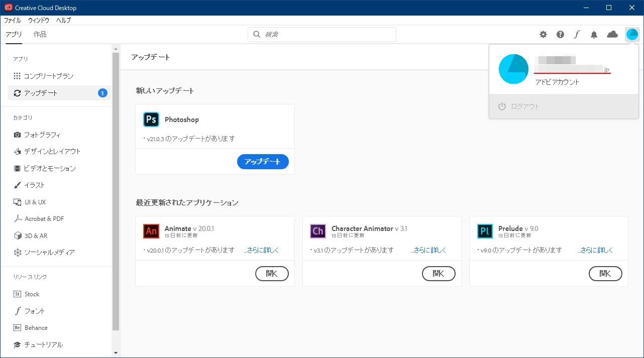
Task: Click さらに詳しく link for Character Animator
Action: tap(428, 250)
